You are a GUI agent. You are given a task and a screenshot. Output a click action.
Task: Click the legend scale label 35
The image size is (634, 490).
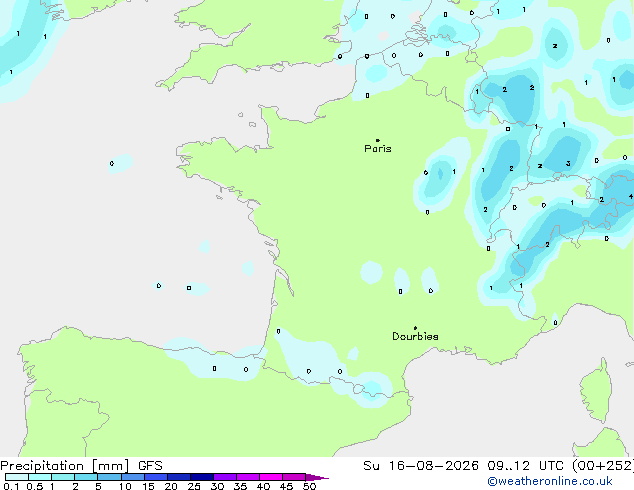(240, 486)
